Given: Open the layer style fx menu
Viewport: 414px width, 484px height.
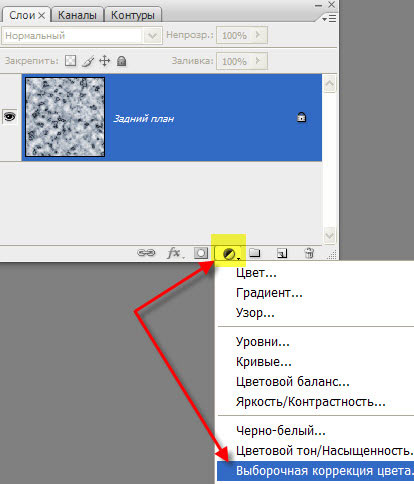Looking at the screenshot, I should pos(174,253).
